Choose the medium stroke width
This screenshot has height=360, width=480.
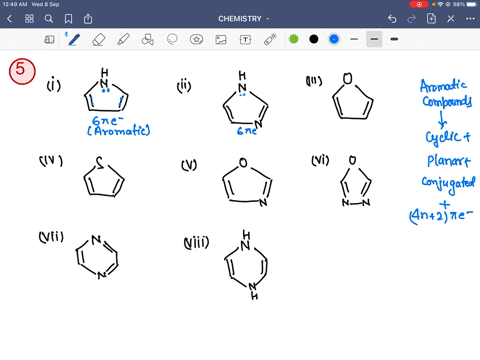(x=374, y=39)
